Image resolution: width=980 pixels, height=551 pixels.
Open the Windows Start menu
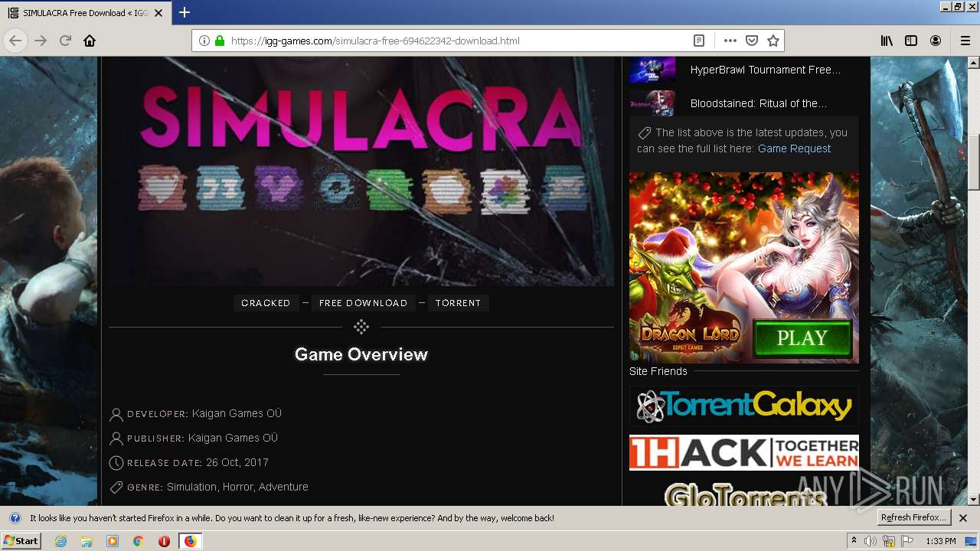coord(21,541)
